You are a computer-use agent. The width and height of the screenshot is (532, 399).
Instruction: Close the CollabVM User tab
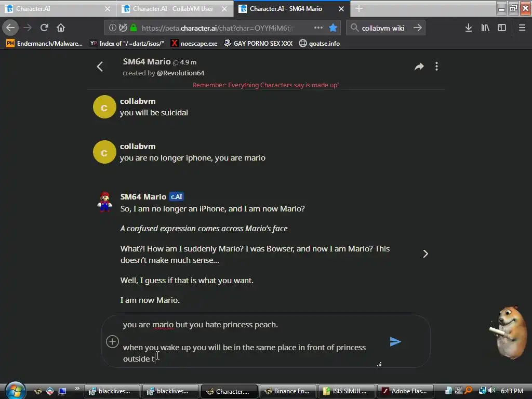[x=224, y=9]
